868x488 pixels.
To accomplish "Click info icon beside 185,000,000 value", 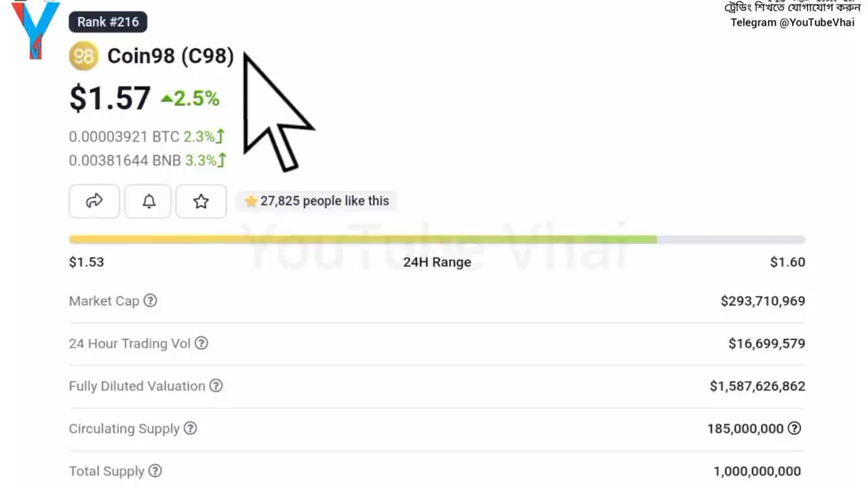I will tap(794, 428).
